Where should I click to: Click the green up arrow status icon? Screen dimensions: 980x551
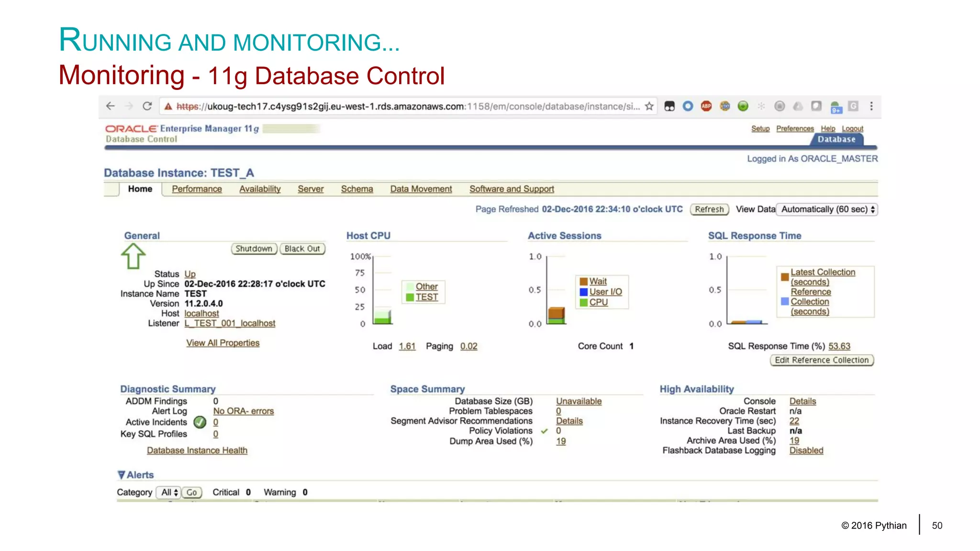(133, 256)
